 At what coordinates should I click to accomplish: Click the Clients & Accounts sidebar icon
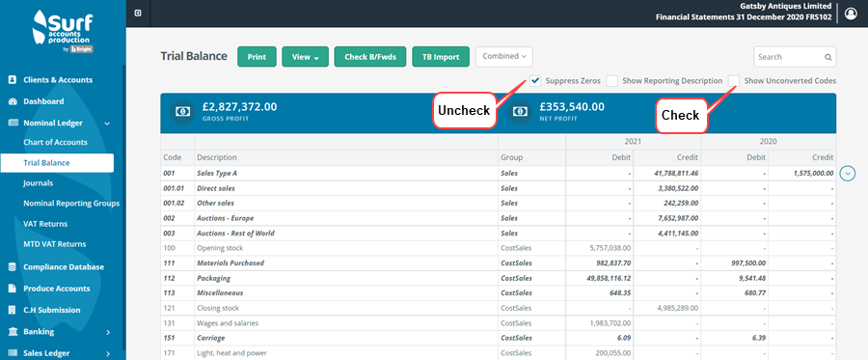pos(13,80)
